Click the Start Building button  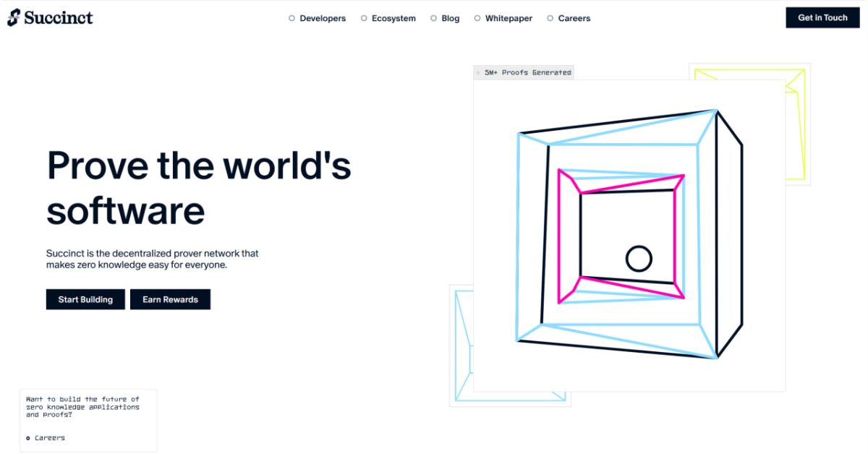coord(85,299)
